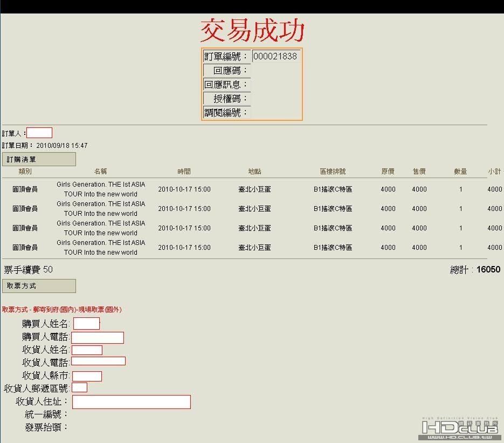
Task: Click the 小計 column header
Action: pos(495,171)
